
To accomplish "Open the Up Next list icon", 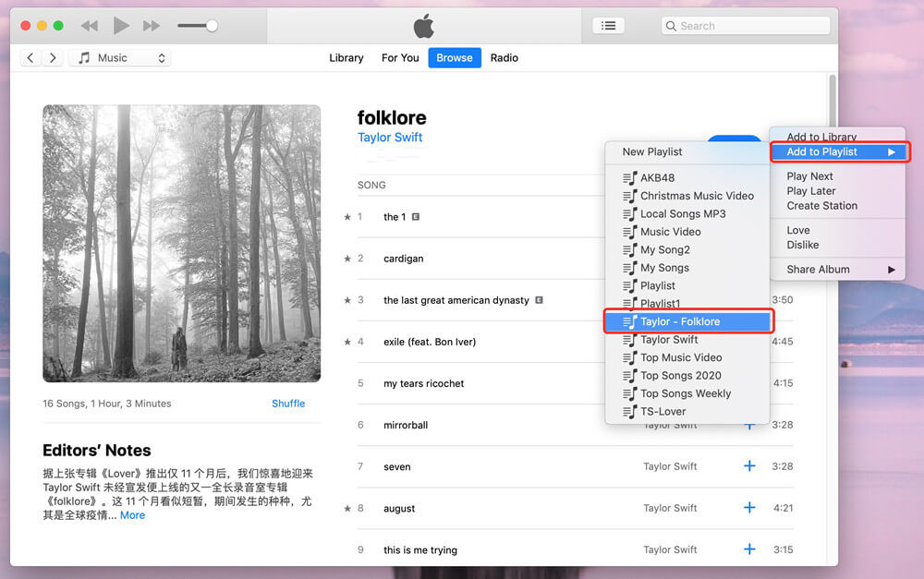I will 608,25.
